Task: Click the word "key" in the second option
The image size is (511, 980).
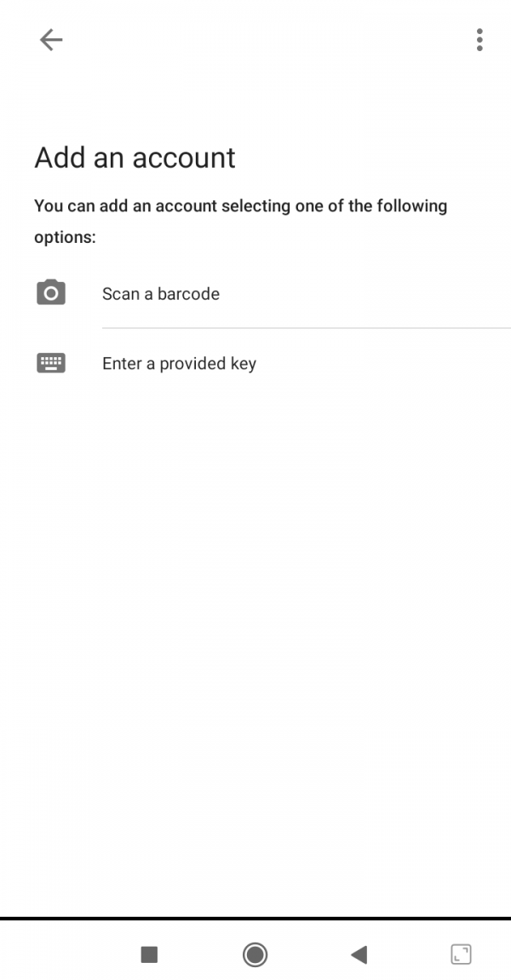Action: click(244, 365)
